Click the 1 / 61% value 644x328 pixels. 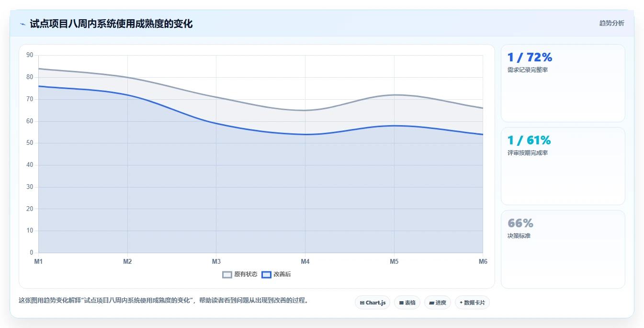529,141
